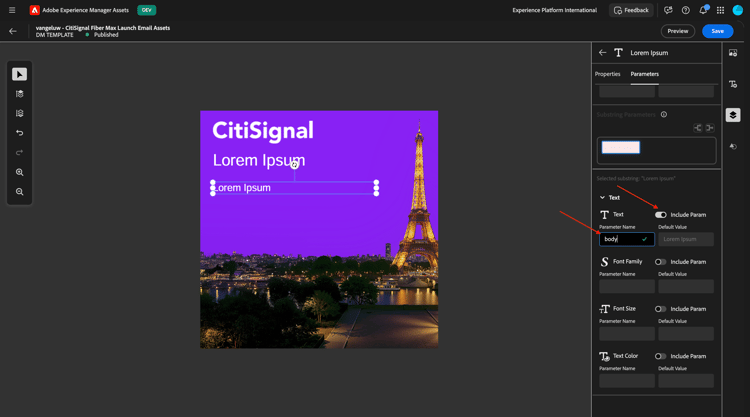This screenshot has height=417, width=750.
Task: Zoom in on the canvas
Action: (x=20, y=172)
